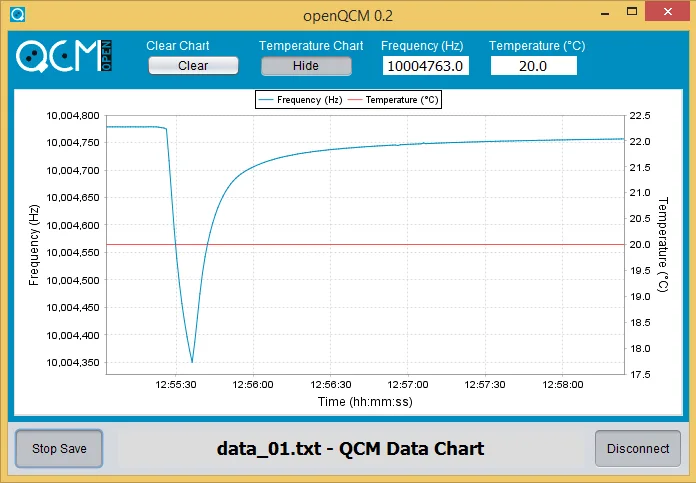Click the openQCM 0.2 window title
This screenshot has height=483, width=696.
click(348, 16)
